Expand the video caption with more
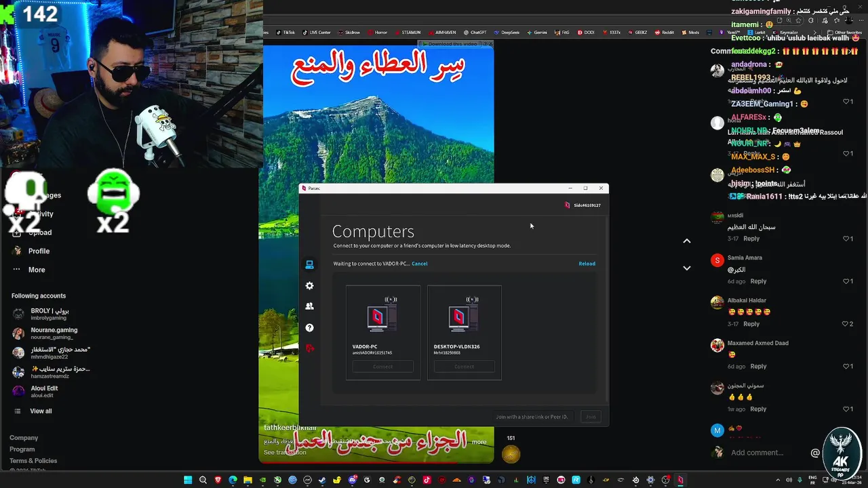868x488 pixels. click(x=479, y=442)
